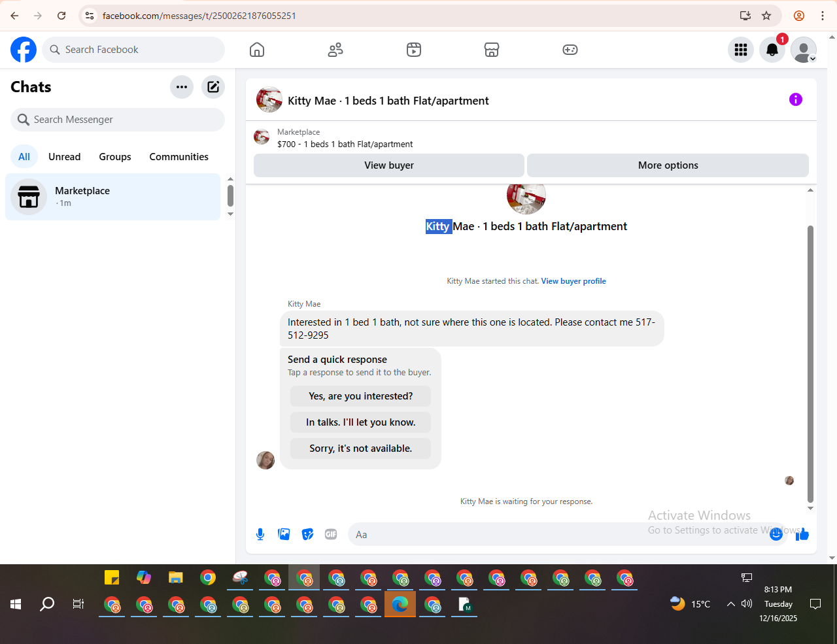Open the volume control in system tray
Image resolution: width=837 pixels, height=644 pixels.
[747, 604]
